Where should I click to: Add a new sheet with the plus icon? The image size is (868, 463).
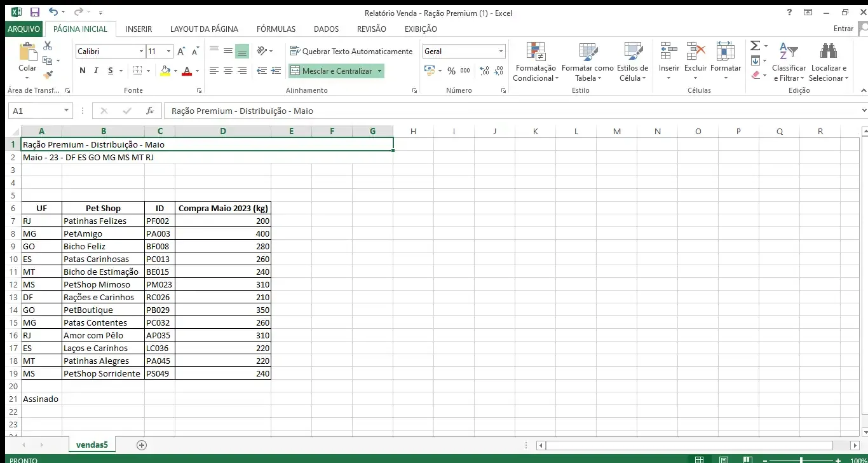tap(142, 445)
